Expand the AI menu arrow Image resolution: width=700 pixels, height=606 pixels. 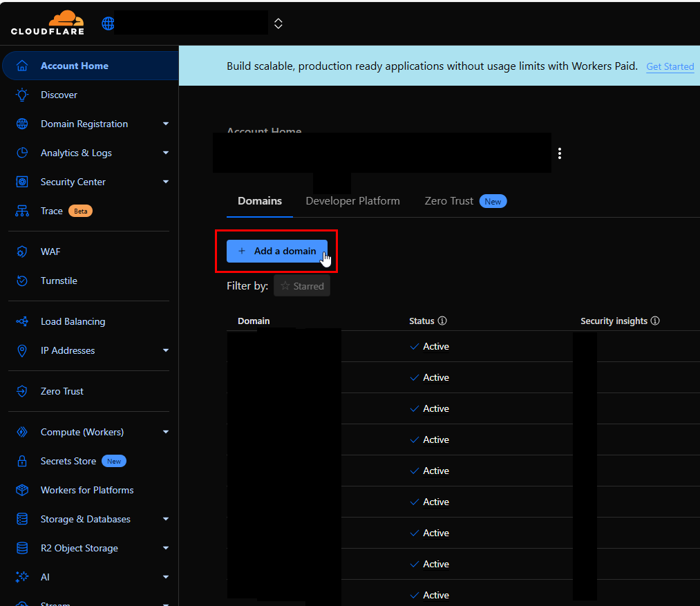pos(166,577)
